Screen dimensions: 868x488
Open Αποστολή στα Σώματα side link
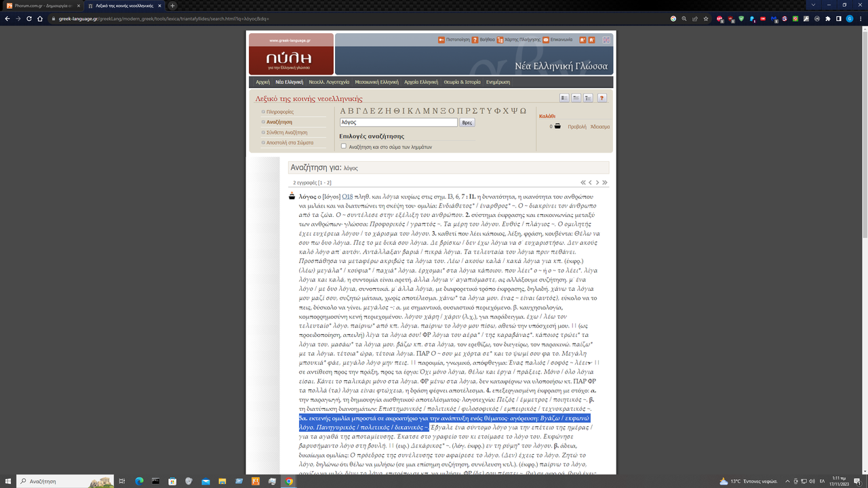290,143
